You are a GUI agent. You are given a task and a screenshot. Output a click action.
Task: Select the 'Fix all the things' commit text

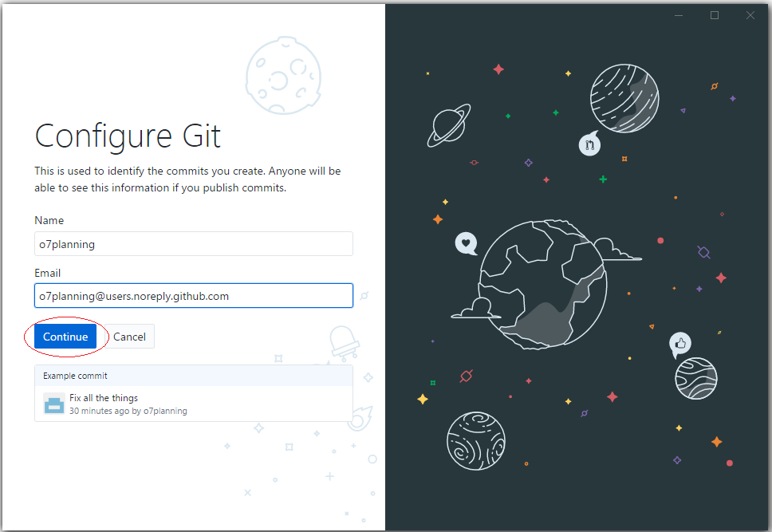(x=104, y=397)
